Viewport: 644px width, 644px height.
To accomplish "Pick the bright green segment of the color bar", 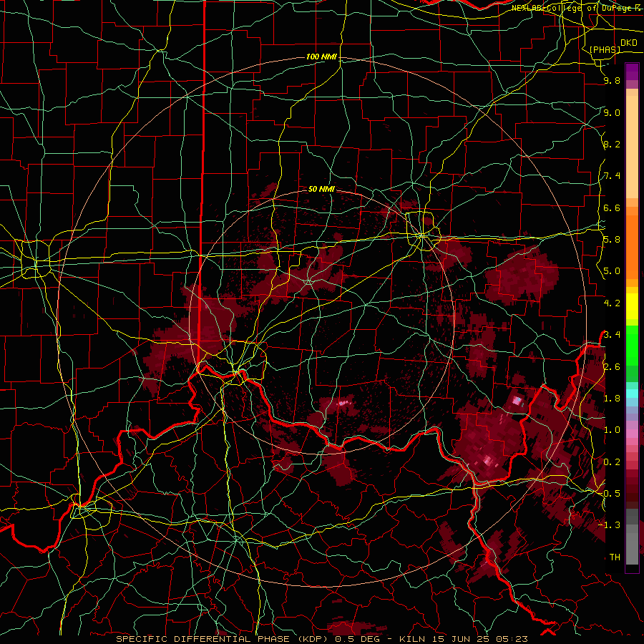I will [x=632, y=345].
